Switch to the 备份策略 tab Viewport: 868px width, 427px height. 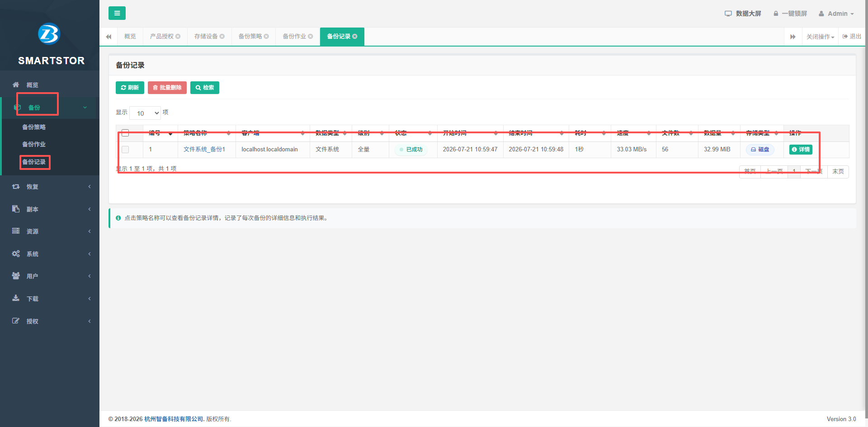coord(250,36)
